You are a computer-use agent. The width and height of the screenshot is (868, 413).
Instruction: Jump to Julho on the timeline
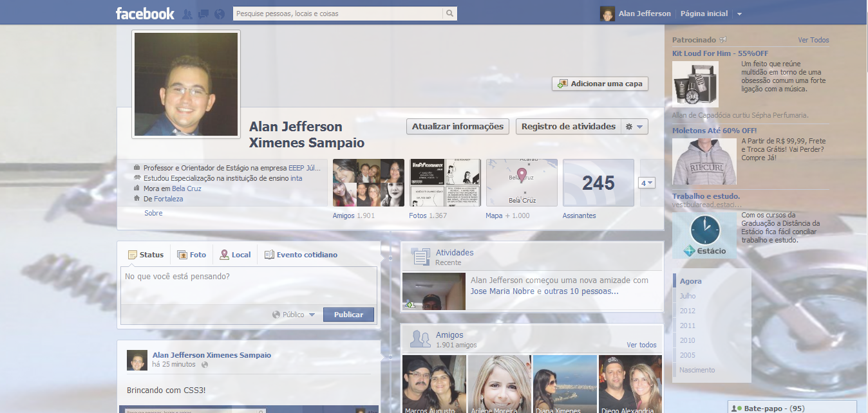(688, 296)
